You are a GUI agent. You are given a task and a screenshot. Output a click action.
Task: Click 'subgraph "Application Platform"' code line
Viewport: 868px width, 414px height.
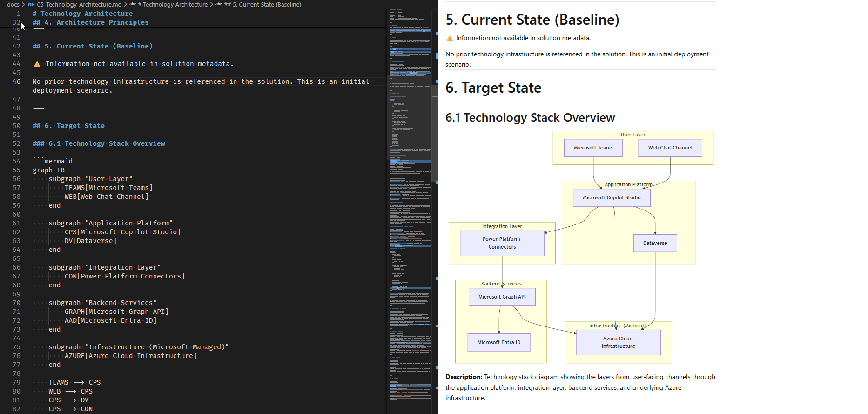[110, 223]
